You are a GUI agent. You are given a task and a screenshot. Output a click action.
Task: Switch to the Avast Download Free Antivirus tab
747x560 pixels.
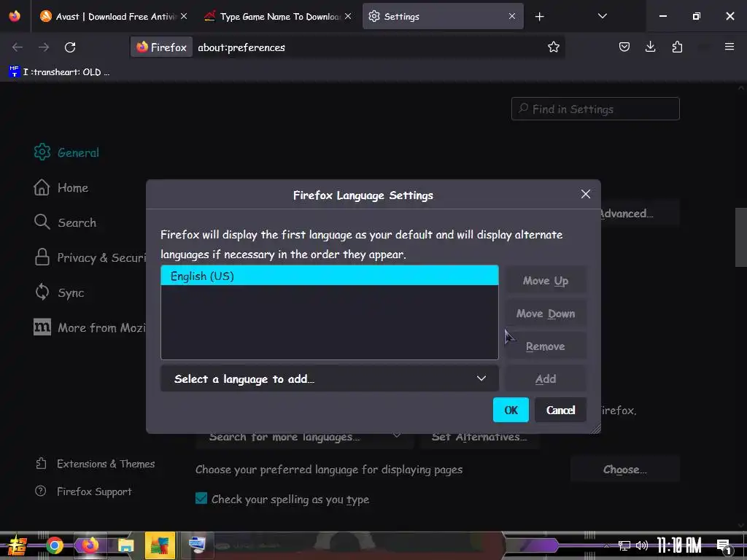click(113, 16)
